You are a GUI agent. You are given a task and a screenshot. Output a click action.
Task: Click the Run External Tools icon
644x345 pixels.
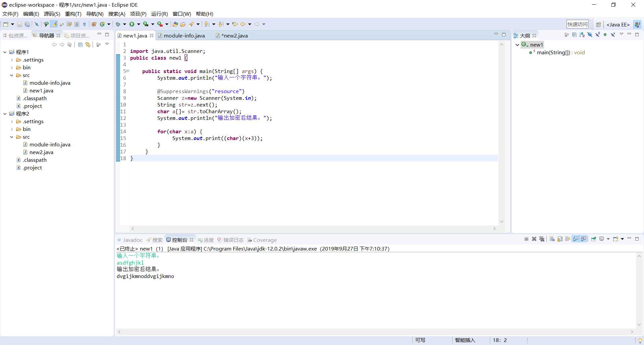(x=160, y=24)
